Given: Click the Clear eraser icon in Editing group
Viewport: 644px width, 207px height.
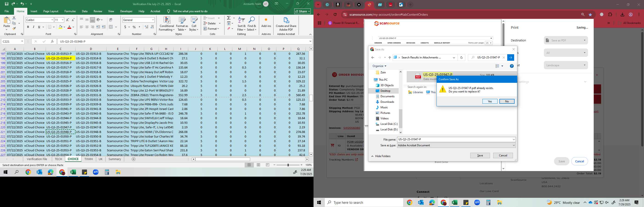Looking at the screenshot, I should [x=229, y=29].
